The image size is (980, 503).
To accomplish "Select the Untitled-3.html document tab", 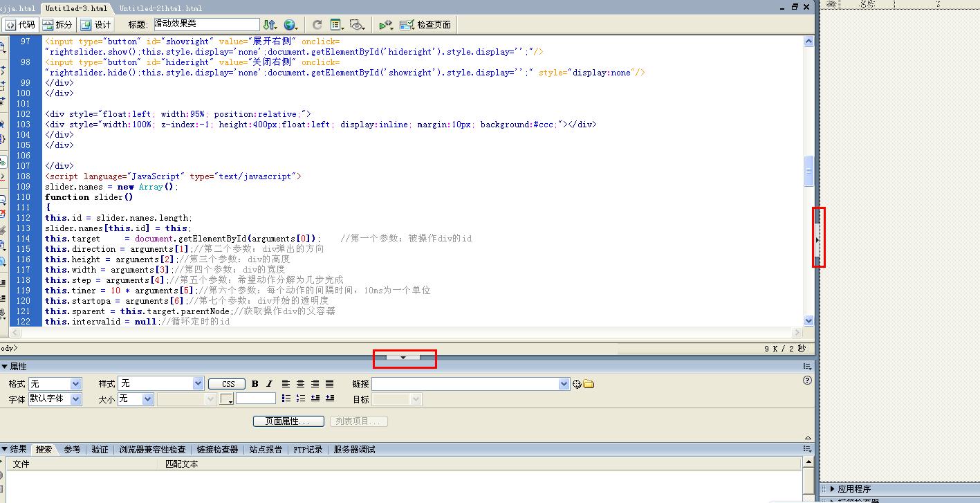I will click(x=76, y=8).
